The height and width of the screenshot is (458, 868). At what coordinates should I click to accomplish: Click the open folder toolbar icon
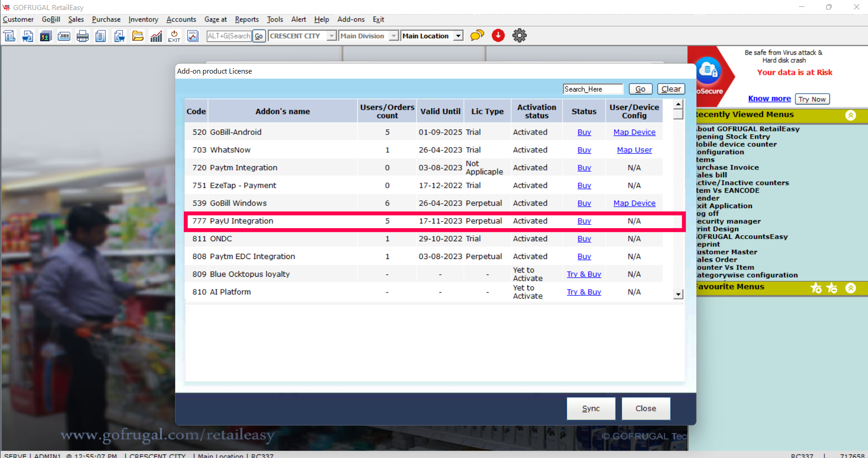pyautogui.click(x=138, y=36)
